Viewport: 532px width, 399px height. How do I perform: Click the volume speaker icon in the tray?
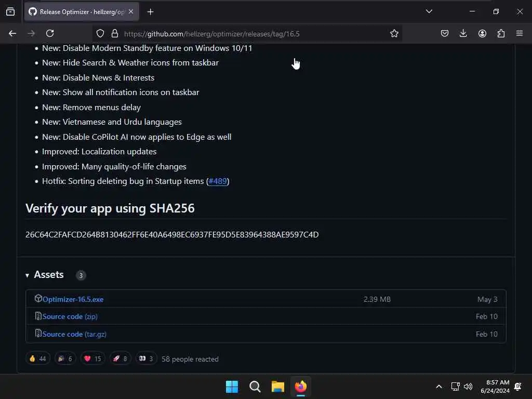click(x=468, y=387)
